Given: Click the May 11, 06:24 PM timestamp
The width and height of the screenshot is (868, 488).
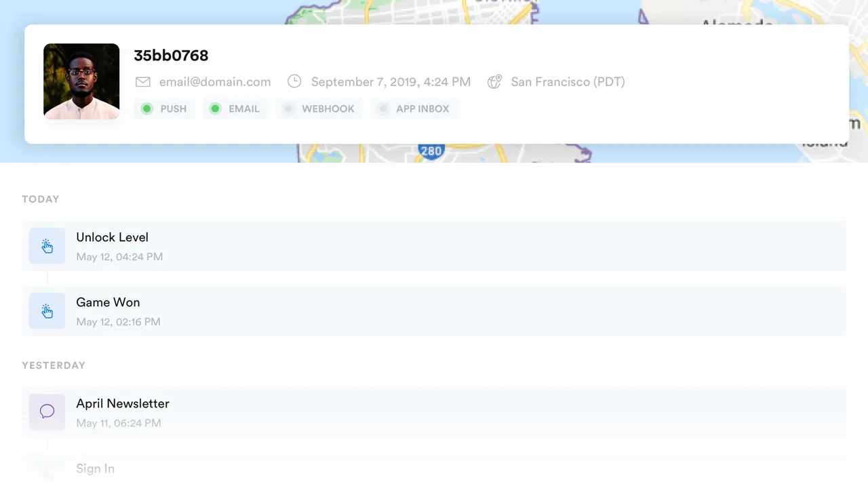Looking at the screenshot, I should 118,423.
